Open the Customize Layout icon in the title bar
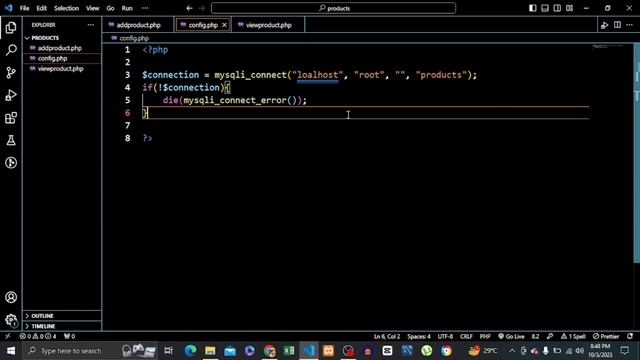The width and height of the screenshot is (640, 360). [x=569, y=8]
